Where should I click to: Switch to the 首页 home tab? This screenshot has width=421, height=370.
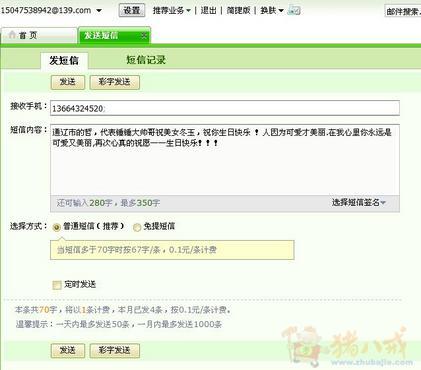click(x=39, y=35)
